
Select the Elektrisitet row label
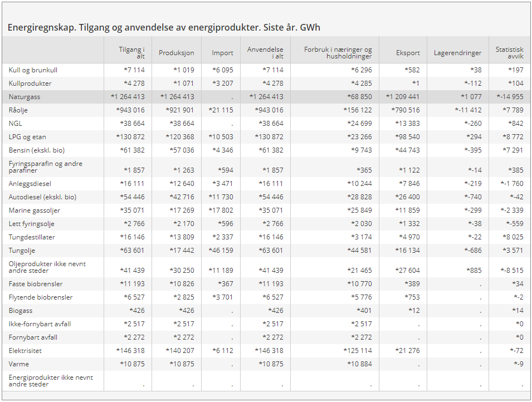[x=25, y=351]
